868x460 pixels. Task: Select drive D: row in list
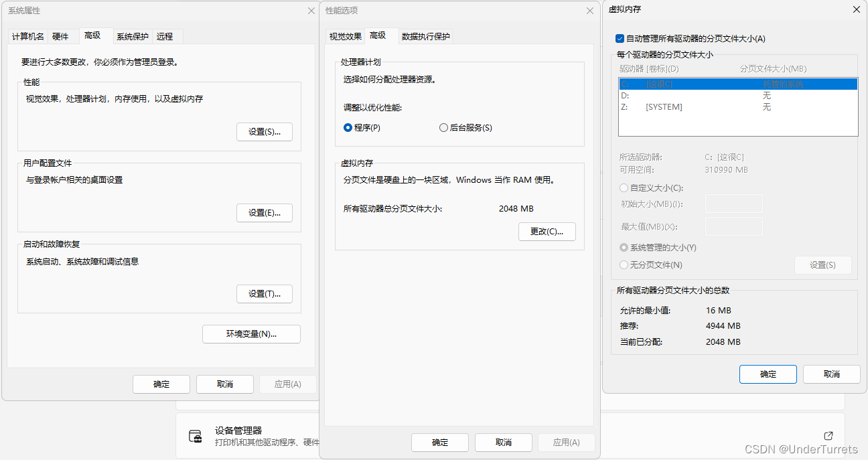coord(738,96)
